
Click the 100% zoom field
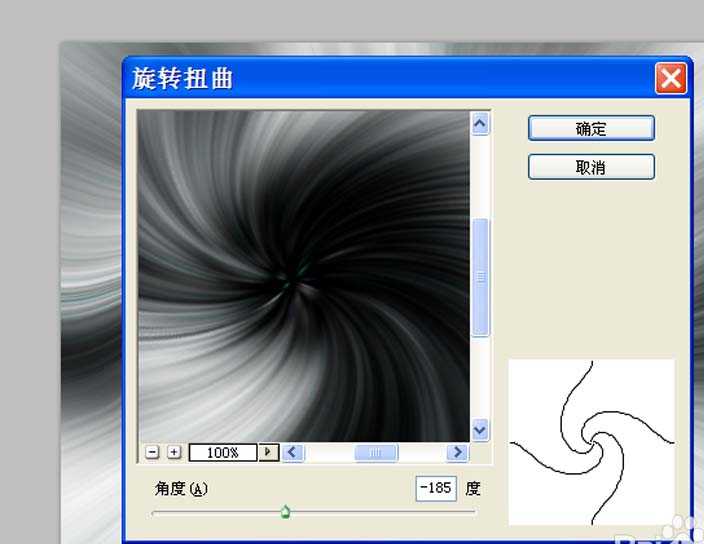223,452
